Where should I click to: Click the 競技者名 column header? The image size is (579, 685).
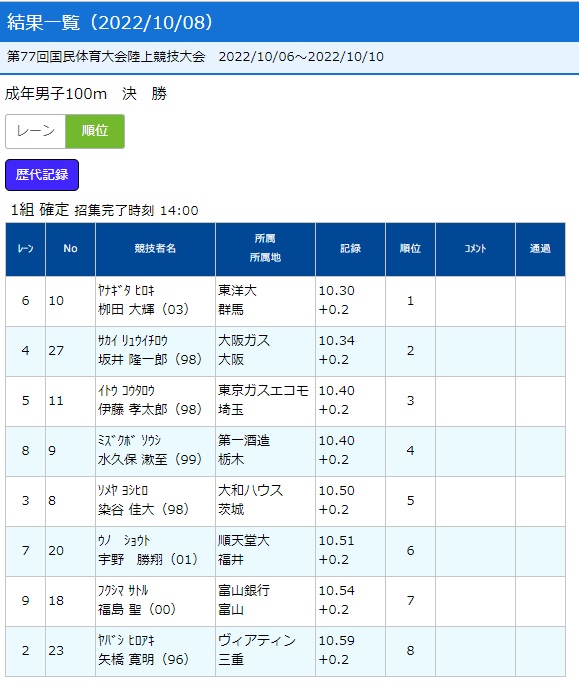coord(155,249)
